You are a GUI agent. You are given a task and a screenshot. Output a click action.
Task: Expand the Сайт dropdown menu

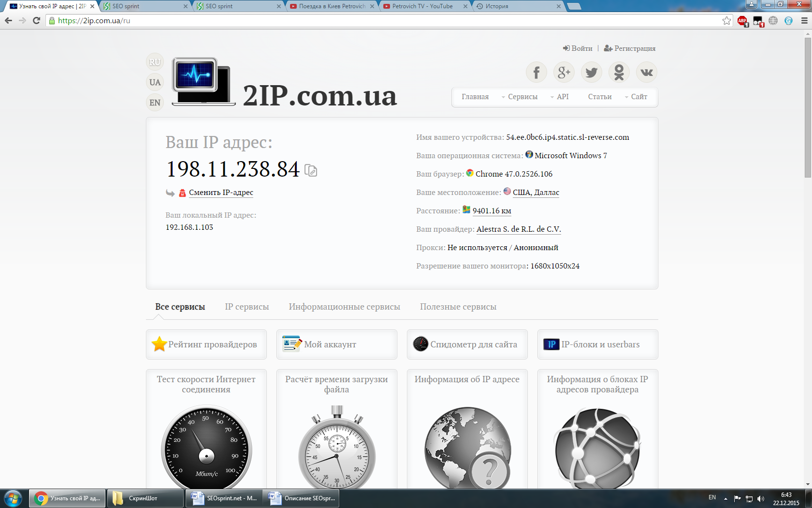click(x=636, y=97)
